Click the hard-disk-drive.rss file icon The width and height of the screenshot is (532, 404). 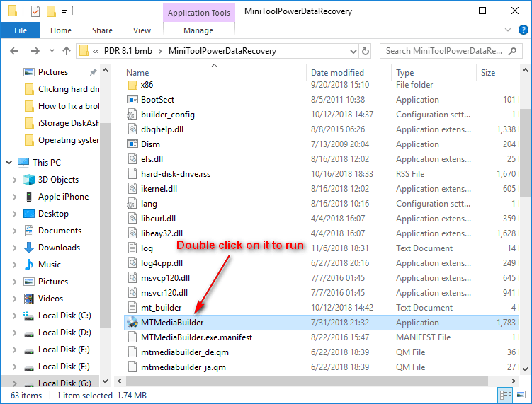pos(132,174)
